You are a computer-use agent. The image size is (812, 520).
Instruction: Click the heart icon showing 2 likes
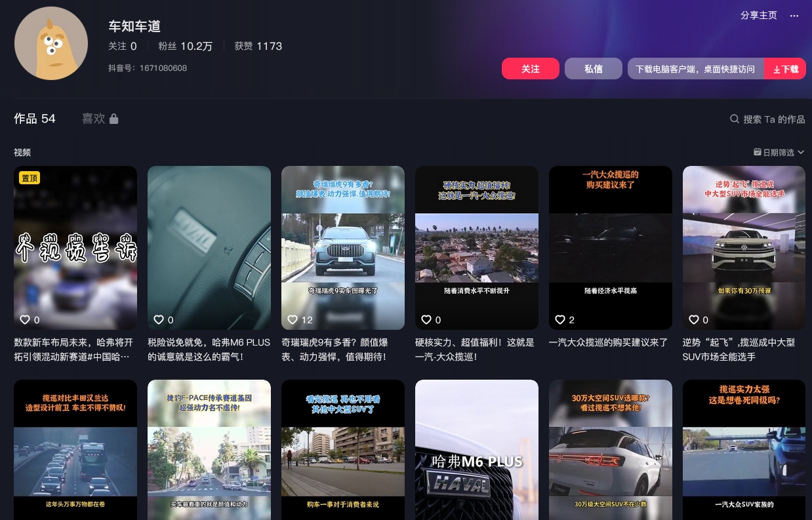(x=560, y=320)
